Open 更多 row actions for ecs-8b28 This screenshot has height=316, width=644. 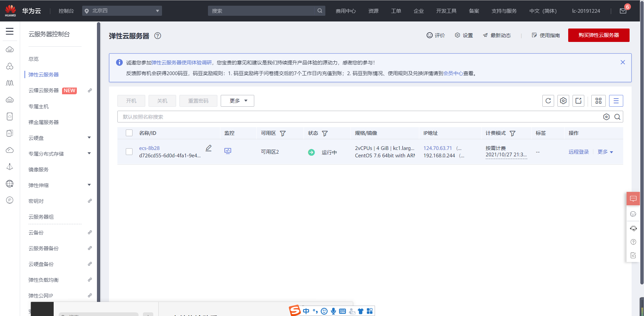coord(605,152)
